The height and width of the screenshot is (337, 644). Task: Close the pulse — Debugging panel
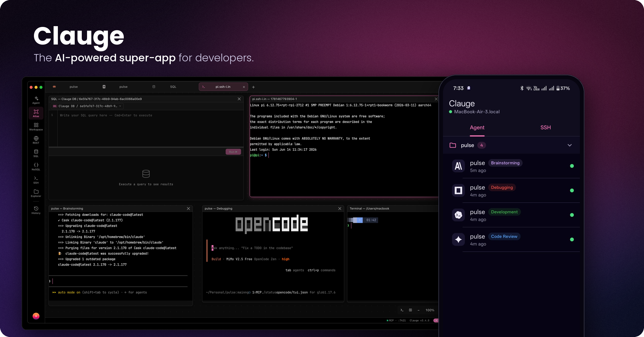[x=340, y=208]
